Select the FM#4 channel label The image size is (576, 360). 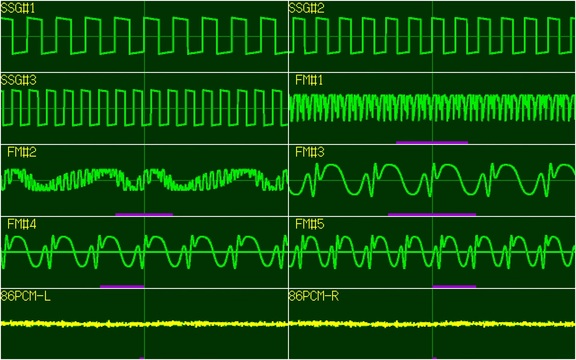coord(22,224)
